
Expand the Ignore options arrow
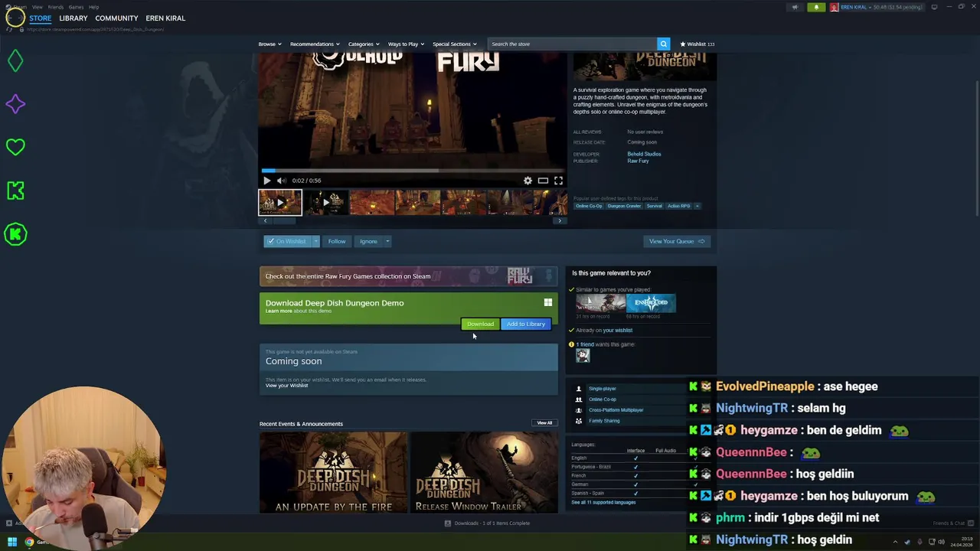(387, 241)
